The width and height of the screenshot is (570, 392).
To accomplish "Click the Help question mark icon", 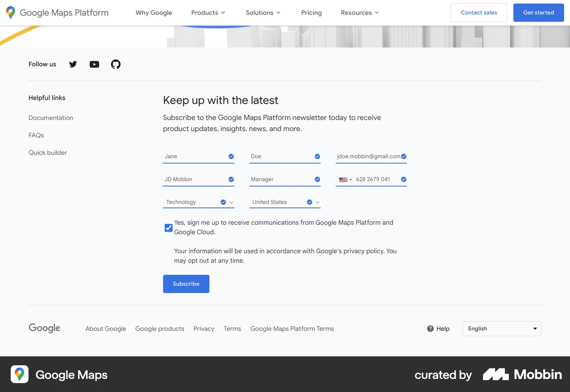I will [430, 329].
